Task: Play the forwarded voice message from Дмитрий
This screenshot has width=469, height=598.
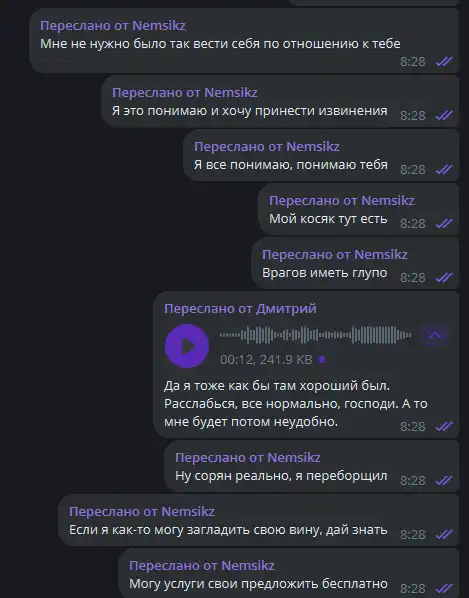Action: [187, 346]
